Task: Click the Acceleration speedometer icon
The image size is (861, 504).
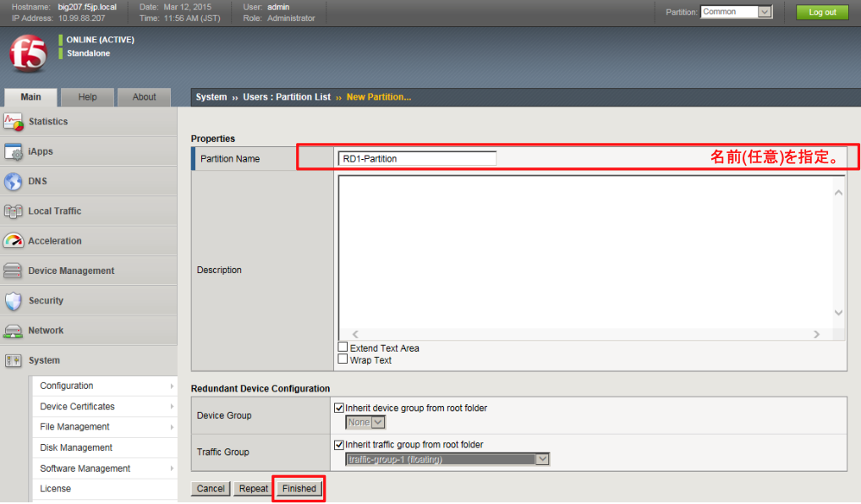Action: click(14, 240)
